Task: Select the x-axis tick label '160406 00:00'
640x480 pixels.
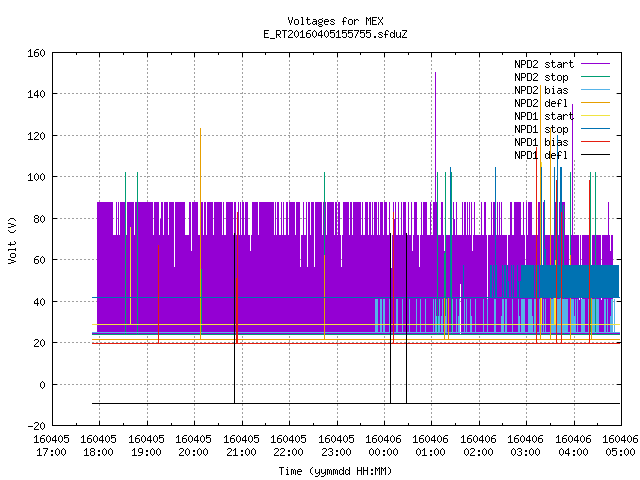Action: (x=383, y=445)
